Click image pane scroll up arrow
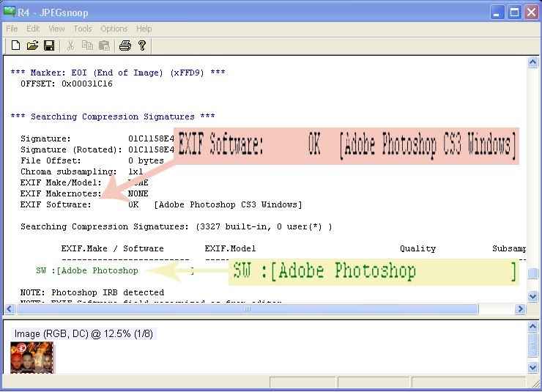The image size is (542, 392). 532,326
